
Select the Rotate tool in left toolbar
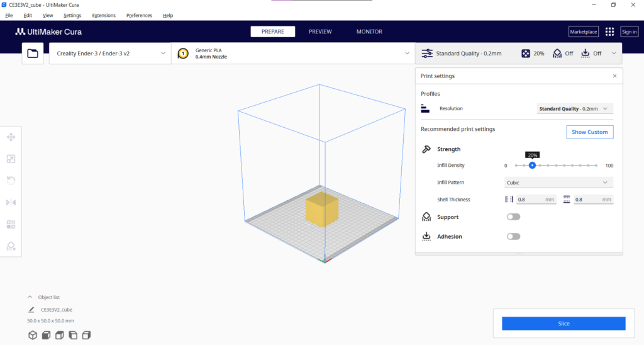[x=11, y=181]
